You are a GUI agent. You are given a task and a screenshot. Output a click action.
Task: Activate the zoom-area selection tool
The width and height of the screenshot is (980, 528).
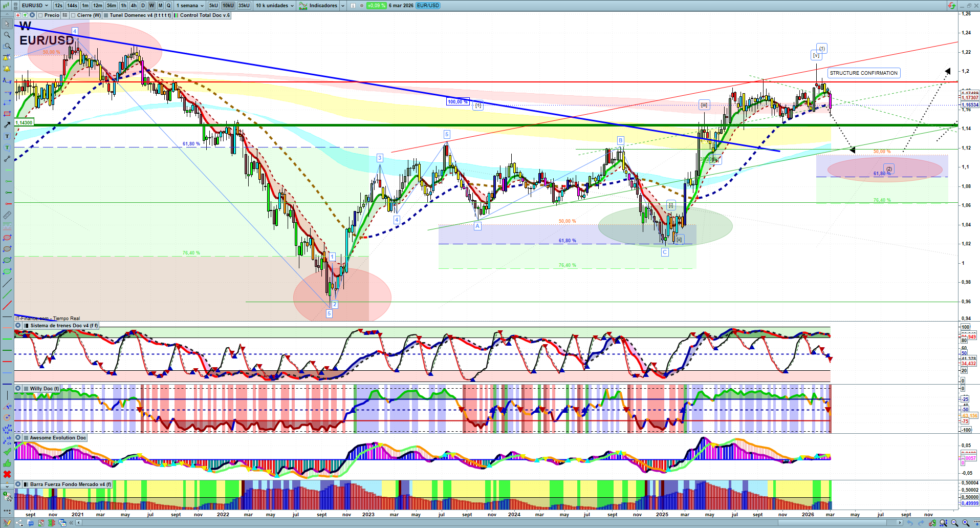7,46
